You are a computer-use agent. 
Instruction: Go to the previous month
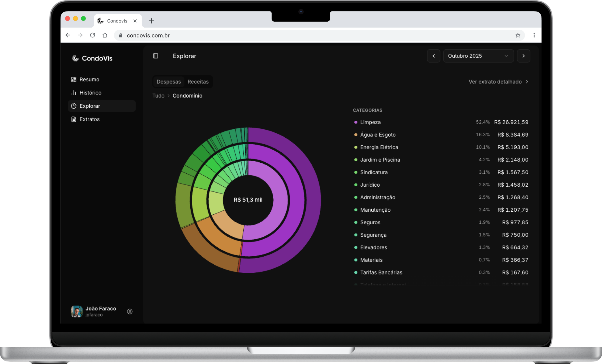tap(433, 56)
